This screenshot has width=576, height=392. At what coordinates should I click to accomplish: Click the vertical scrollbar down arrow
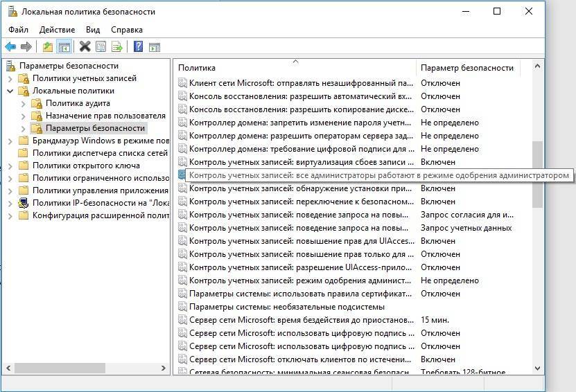coord(537,368)
